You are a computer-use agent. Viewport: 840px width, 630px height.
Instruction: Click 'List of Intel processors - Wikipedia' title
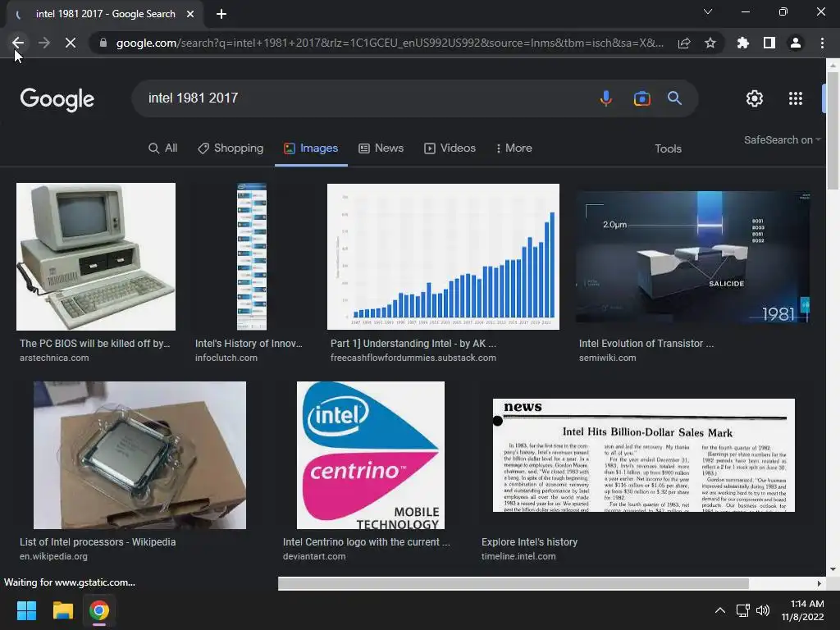coord(98,542)
